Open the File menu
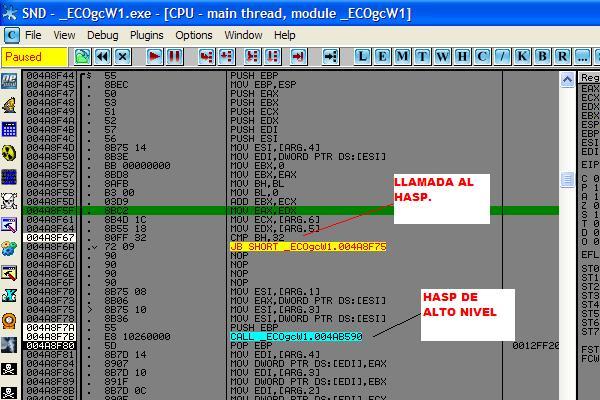Screen dimensions: 600x400 point(33,35)
